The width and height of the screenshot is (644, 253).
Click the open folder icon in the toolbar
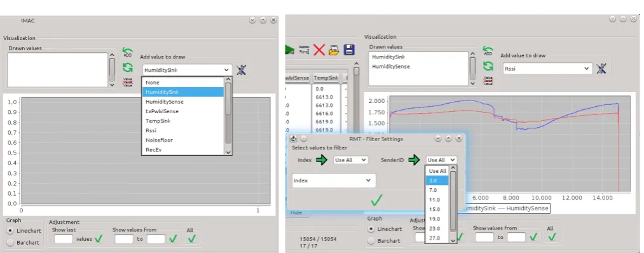[x=334, y=50]
